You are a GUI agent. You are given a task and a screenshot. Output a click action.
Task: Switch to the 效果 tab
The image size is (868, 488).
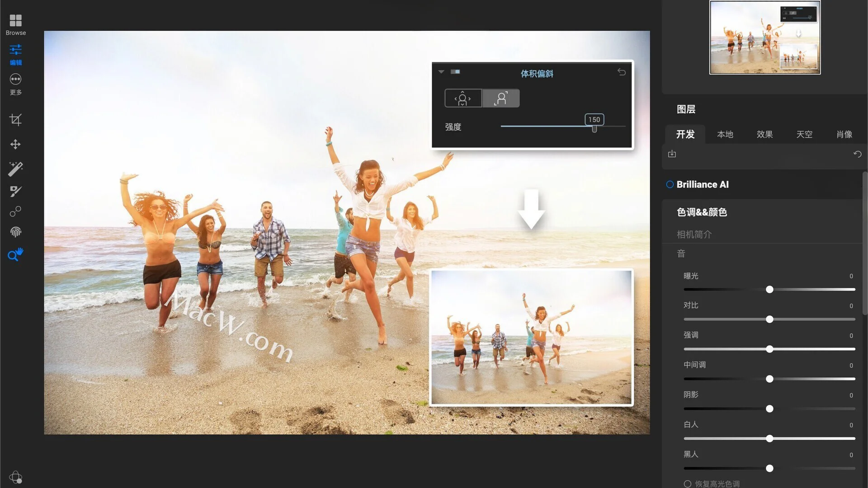pos(764,134)
